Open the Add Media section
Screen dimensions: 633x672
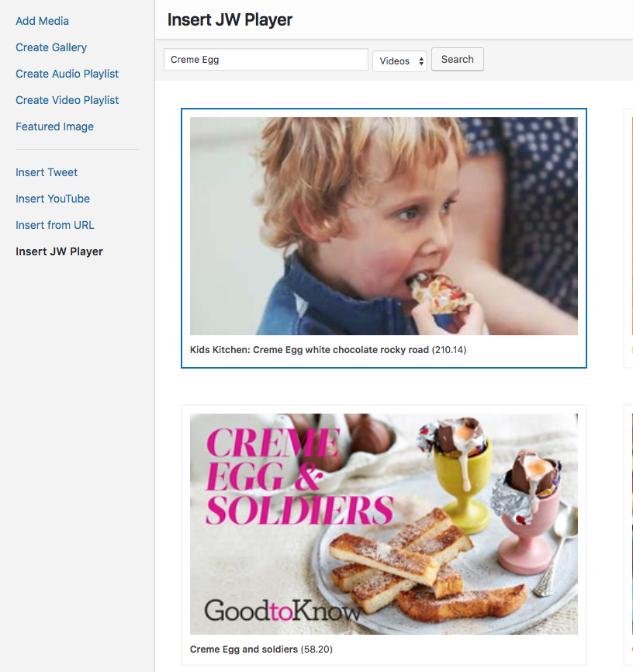tap(42, 21)
